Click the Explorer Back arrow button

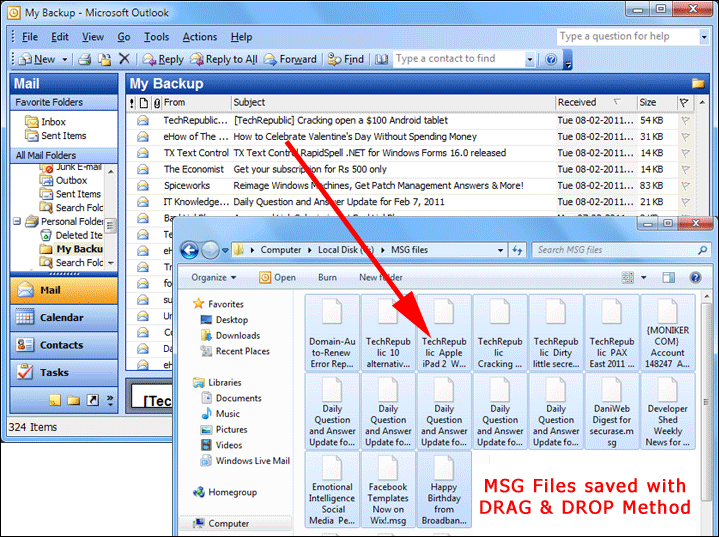click(x=189, y=250)
